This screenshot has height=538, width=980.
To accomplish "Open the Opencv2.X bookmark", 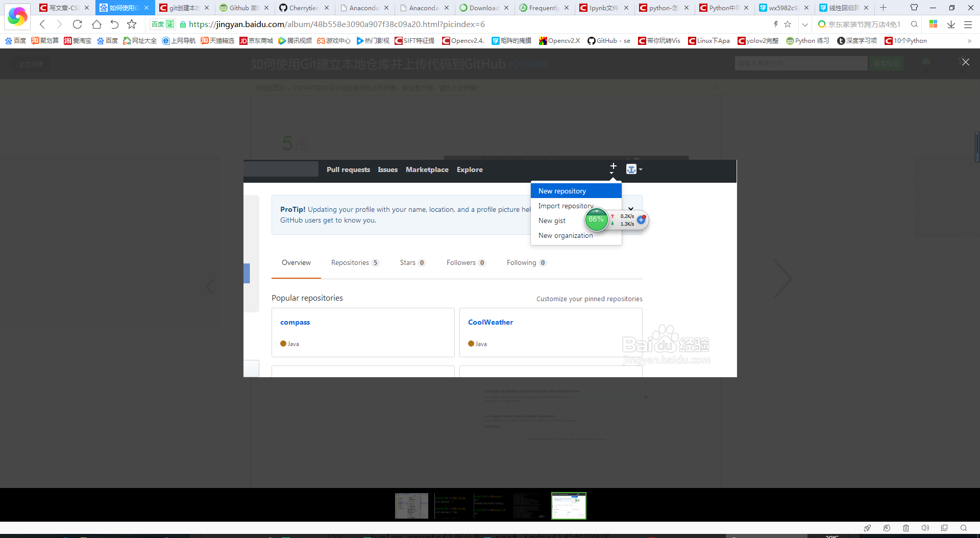I will pyautogui.click(x=559, y=41).
